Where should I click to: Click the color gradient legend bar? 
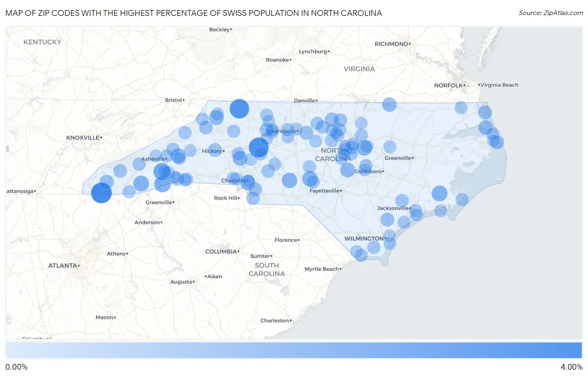[294, 350]
